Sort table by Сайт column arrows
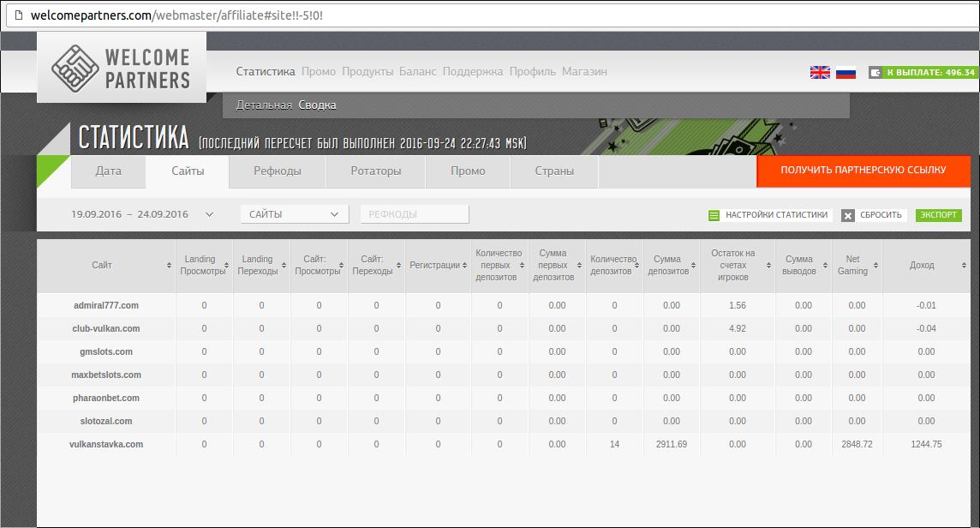 coord(169,265)
